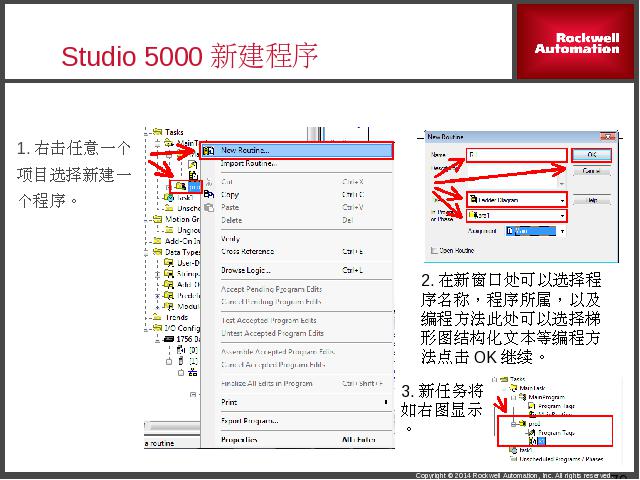This screenshot has height=480, width=640.
Task: Click the New Routine icon in the context menu
Action: pyautogui.click(x=209, y=151)
